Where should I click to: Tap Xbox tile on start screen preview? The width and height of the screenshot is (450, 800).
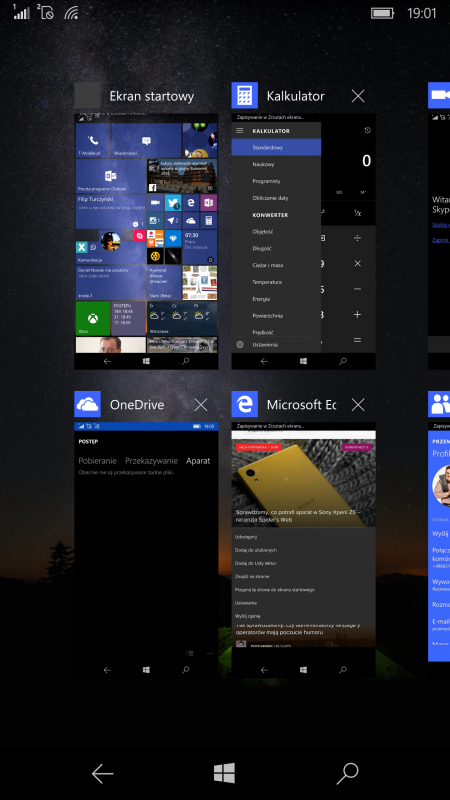coord(93,318)
